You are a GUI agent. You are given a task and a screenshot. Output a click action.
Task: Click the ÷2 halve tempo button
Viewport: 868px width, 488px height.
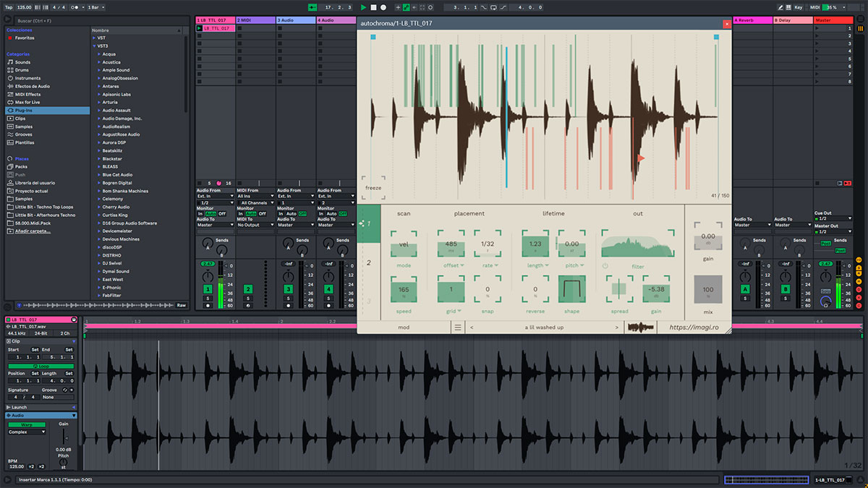tap(32, 466)
